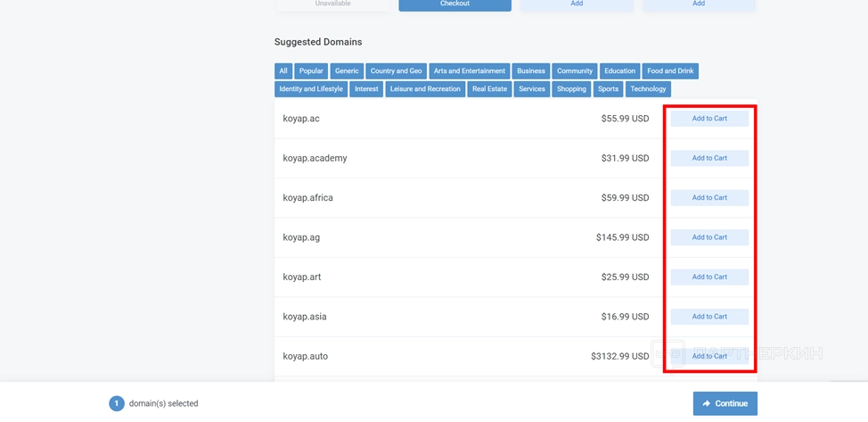This screenshot has height=422, width=868.
Task: Click the $59.99 USD price
Action: [x=625, y=198]
